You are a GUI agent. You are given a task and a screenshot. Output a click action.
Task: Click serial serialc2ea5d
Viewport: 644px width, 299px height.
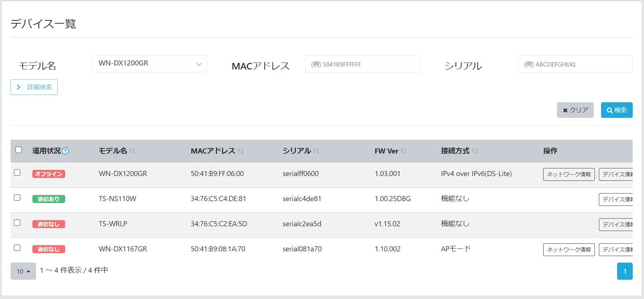(x=302, y=224)
